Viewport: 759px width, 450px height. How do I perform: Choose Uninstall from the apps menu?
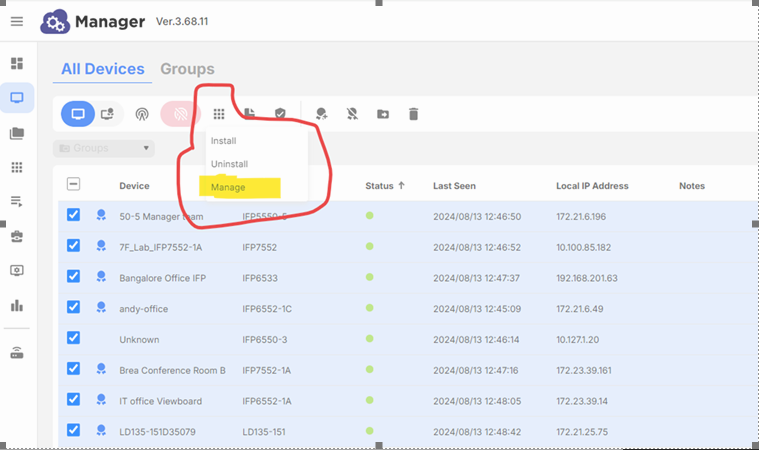point(229,164)
